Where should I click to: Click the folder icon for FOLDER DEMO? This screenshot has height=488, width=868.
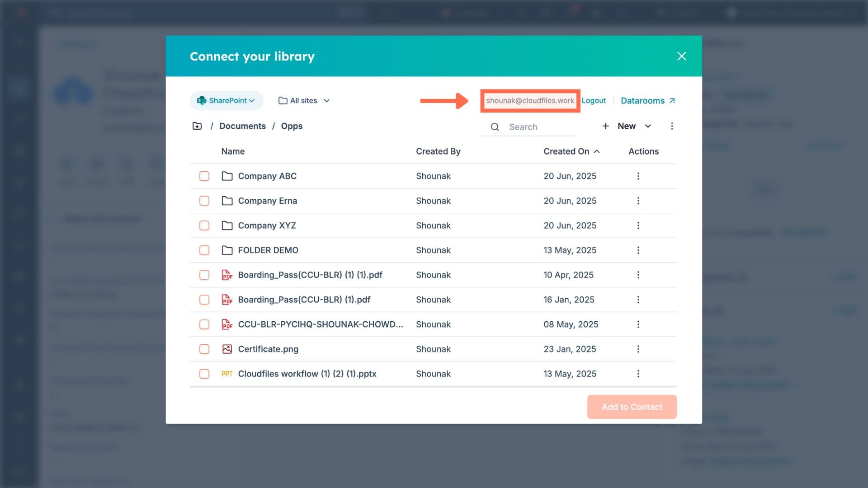click(x=228, y=250)
